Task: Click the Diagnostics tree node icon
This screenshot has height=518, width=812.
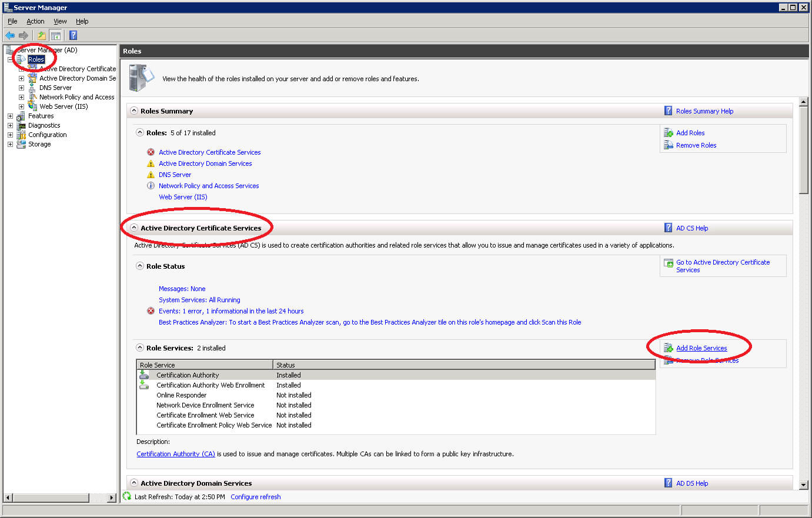Action: (x=21, y=125)
